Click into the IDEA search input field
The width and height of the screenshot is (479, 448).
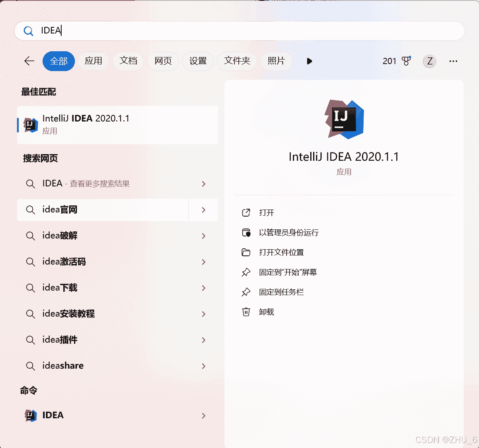tap(239, 31)
